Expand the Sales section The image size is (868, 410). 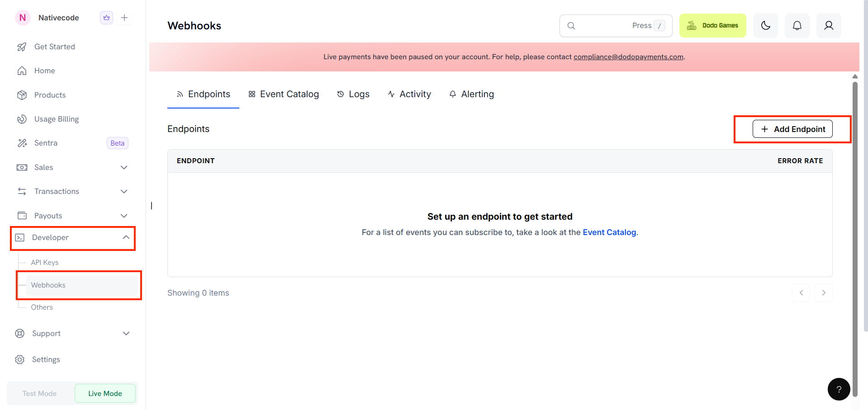43,167
